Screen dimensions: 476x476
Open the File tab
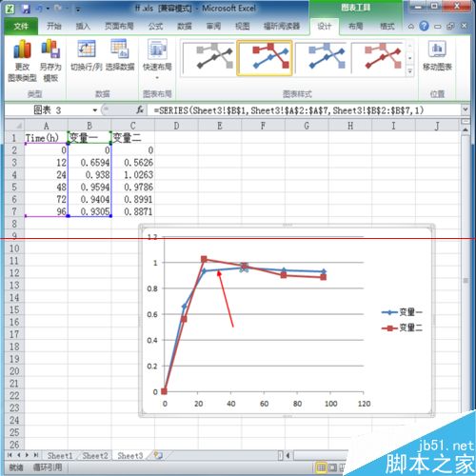click(21, 26)
